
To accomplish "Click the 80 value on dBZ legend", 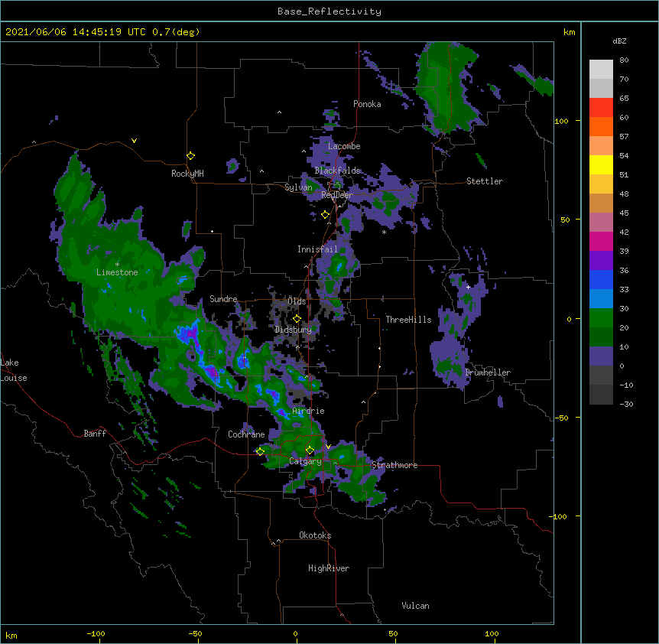I will point(624,60).
